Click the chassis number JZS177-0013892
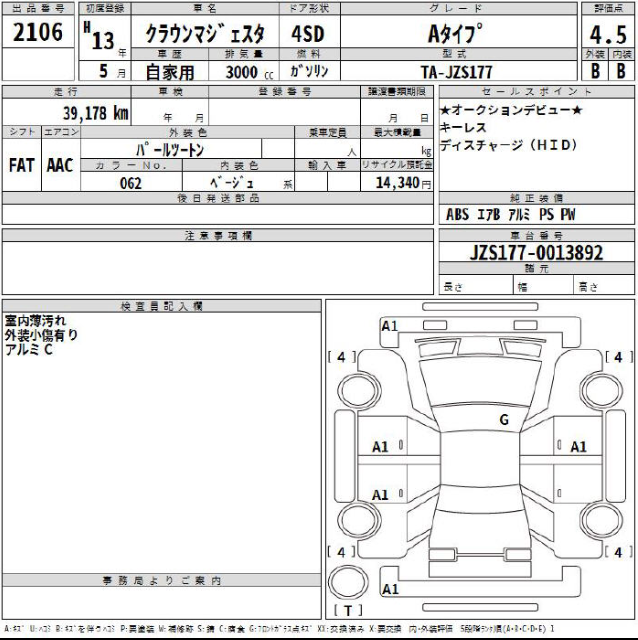Viewport: 638px width, 640px height. pos(536,253)
